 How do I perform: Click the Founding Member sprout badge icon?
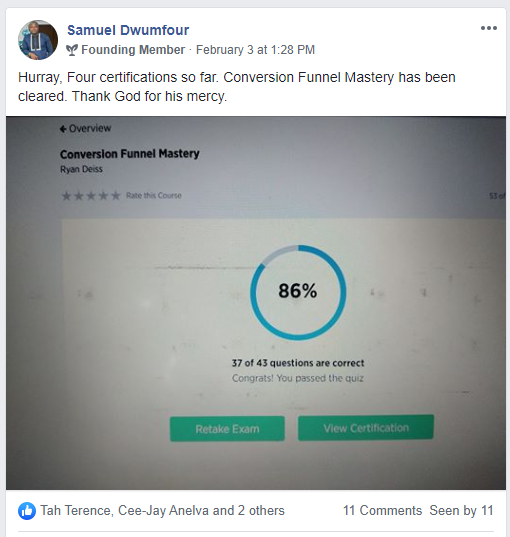72,50
